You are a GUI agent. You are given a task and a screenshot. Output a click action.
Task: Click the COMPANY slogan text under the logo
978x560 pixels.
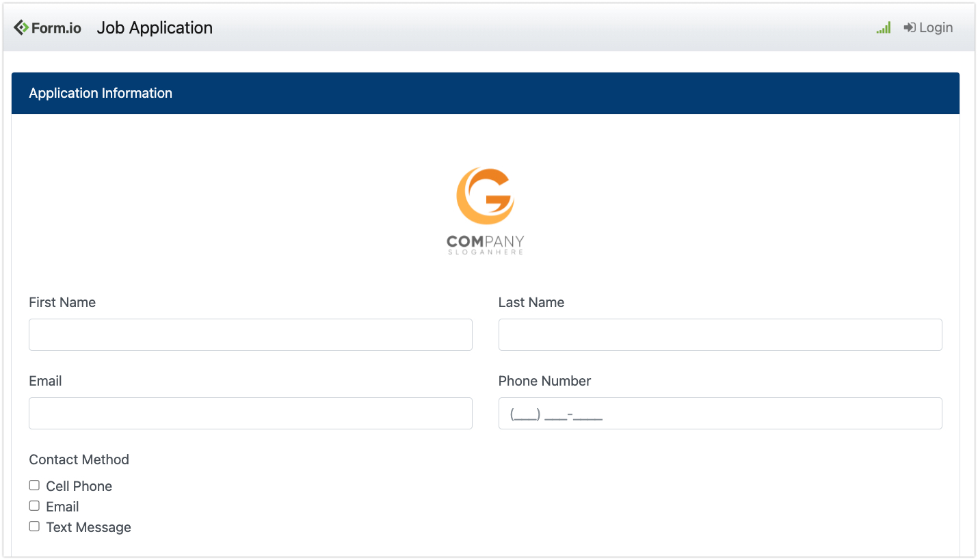pos(485,245)
